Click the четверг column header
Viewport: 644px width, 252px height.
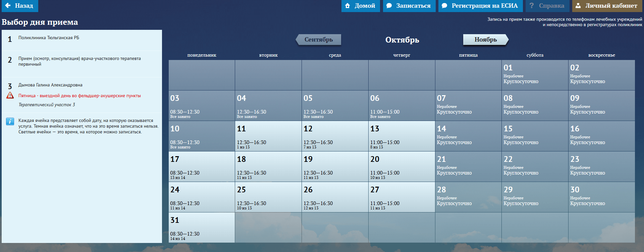(402, 55)
